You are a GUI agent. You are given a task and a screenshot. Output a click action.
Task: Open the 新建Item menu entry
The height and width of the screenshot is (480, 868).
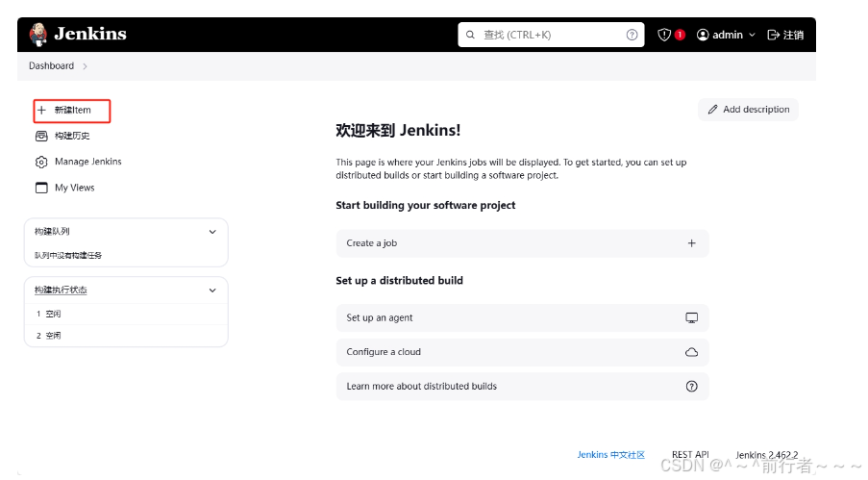[72, 111]
